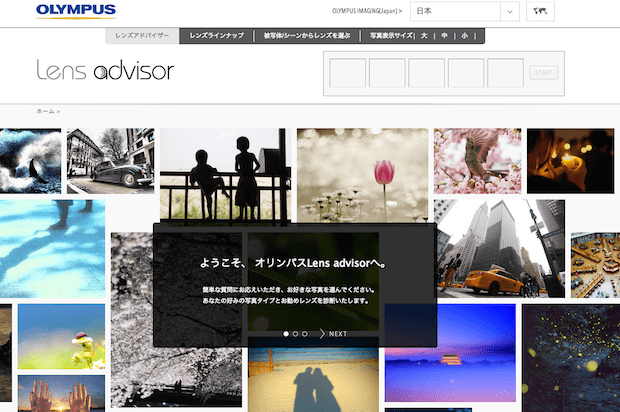The width and height of the screenshot is (620, 412).
Task: Click the Olympus logo
Action: [75, 12]
